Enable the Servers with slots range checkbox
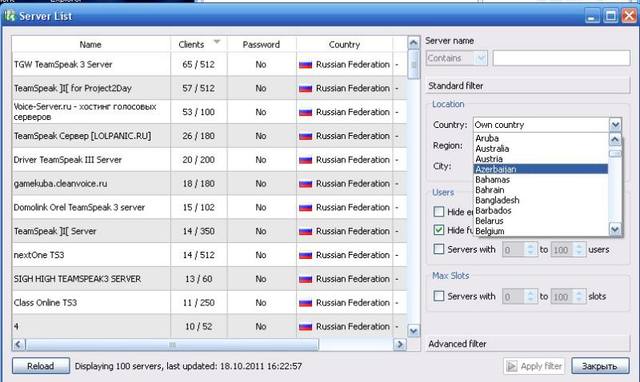Viewport: 640px width, 382px height. coord(439,296)
